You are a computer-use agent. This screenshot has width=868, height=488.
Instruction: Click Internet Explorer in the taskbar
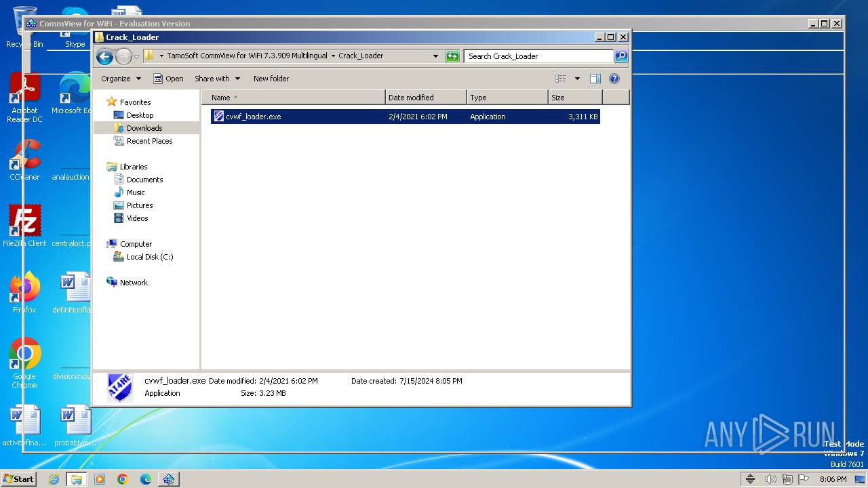54,479
